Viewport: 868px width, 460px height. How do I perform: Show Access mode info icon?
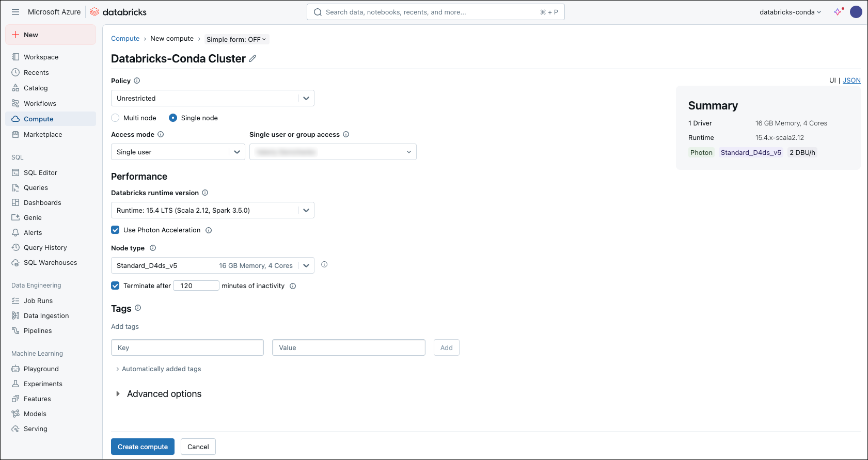point(161,134)
